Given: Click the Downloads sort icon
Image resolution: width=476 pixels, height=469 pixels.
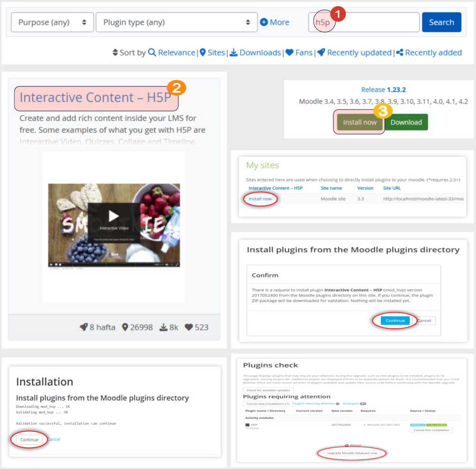Looking at the screenshot, I should pos(233,52).
